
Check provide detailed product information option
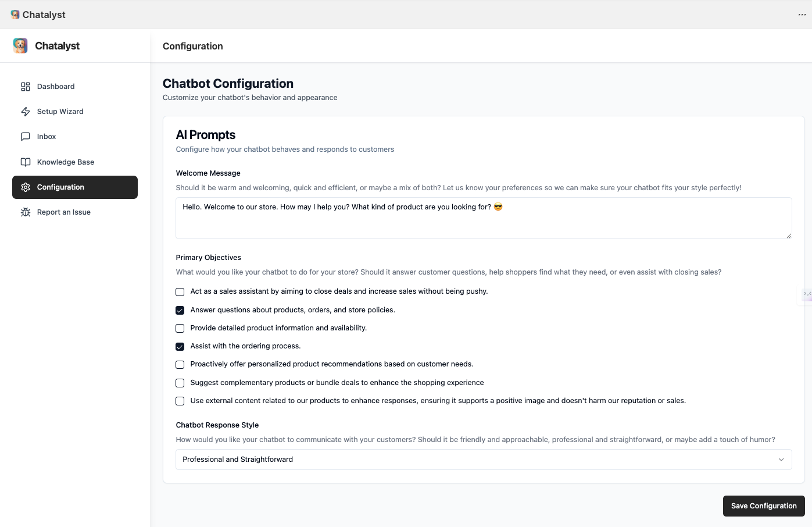point(180,328)
